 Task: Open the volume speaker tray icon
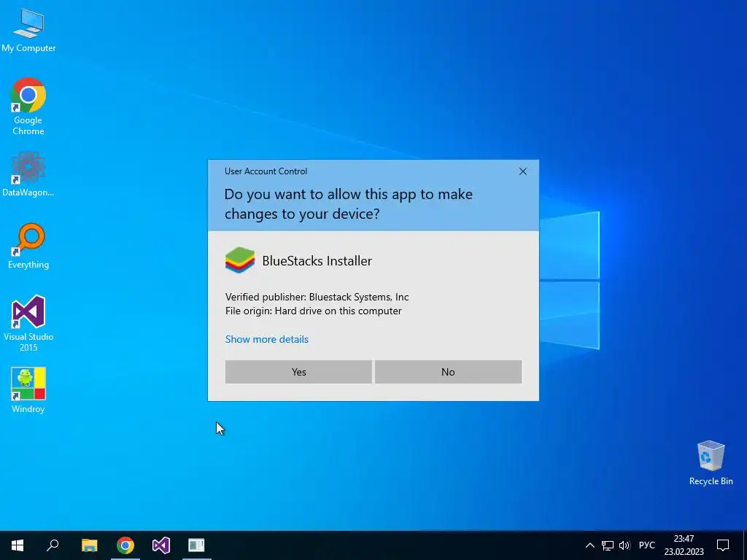tap(624, 545)
